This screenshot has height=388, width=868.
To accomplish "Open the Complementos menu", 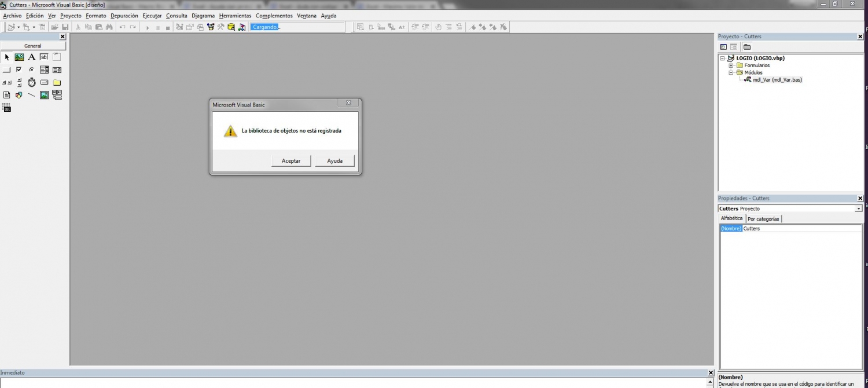I will [x=274, y=16].
